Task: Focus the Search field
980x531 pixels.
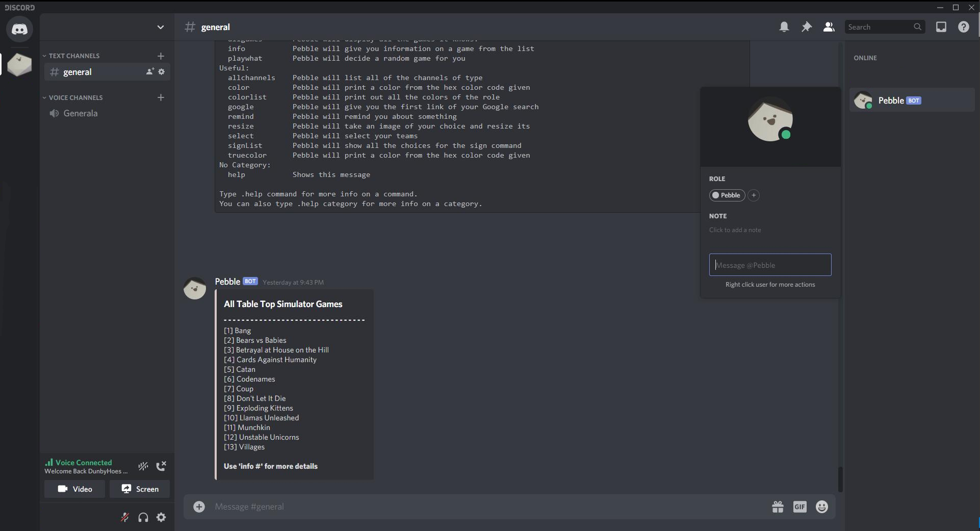Action: [885, 27]
